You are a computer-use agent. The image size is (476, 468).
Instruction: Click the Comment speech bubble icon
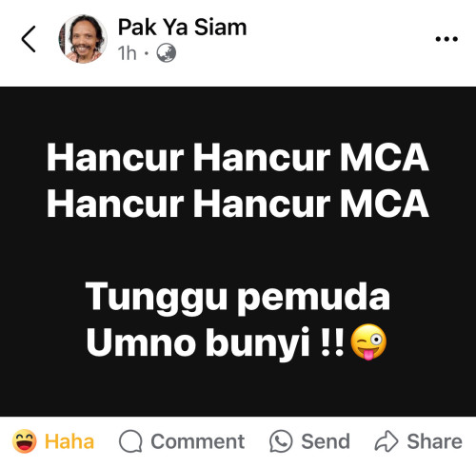tap(130, 441)
